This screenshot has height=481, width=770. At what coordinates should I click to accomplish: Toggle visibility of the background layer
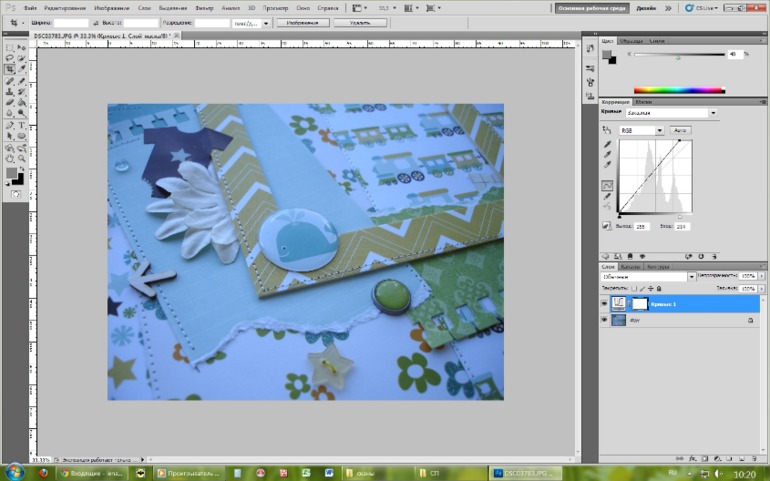point(604,320)
